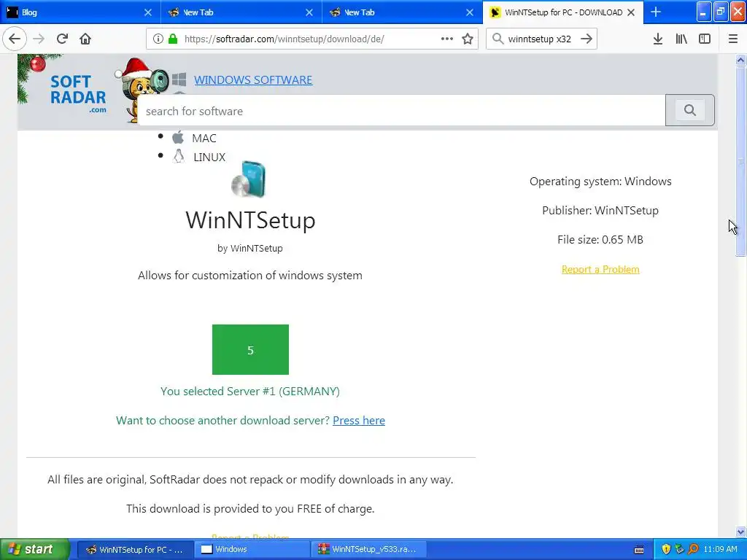Close the Blog tab
Image resolution: width=747 pixels, height=560 pixels.
point(148,12)
